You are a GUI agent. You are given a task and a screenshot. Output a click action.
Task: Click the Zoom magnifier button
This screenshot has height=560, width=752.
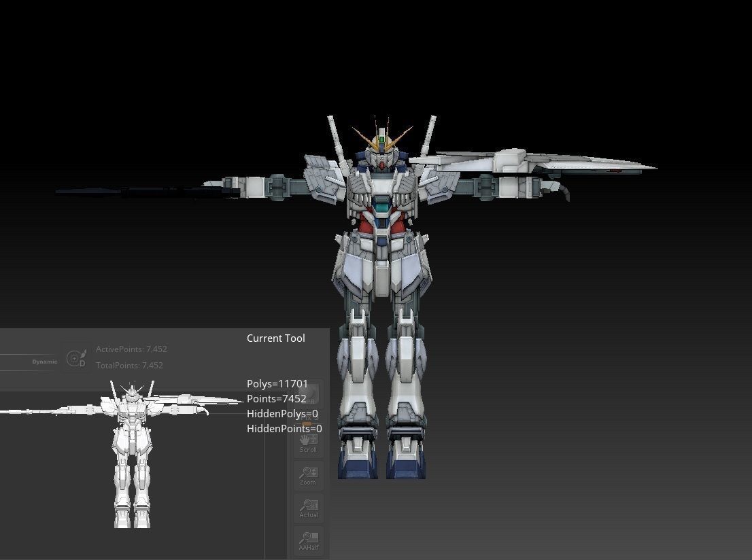pos(309,476)
